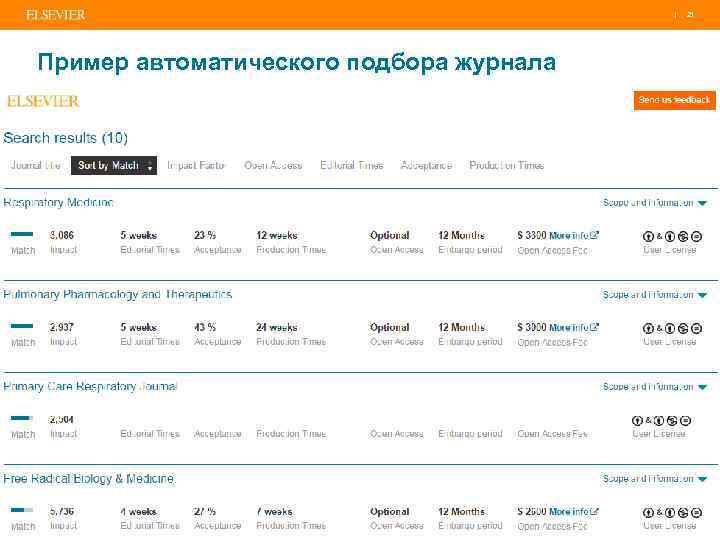The image size is (720, 540).
Task: Sort results by Impact Factor
Action: pos(196,165)
